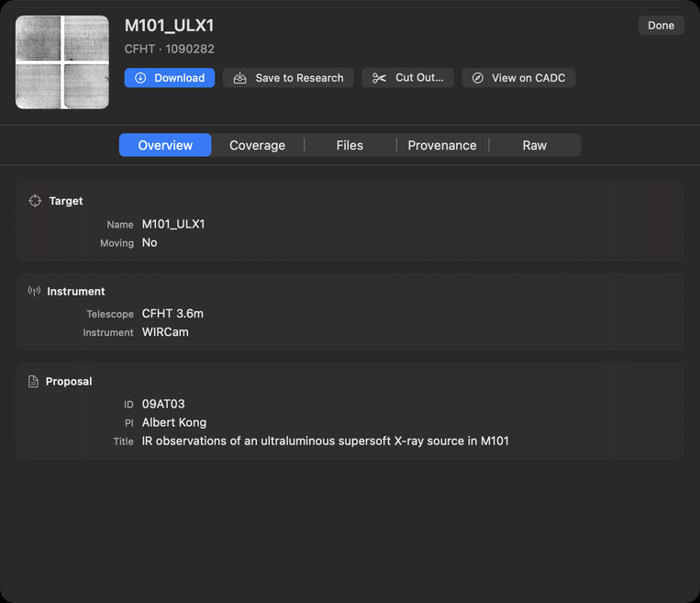700x603 pixels.
Task: Click PI name Albert Kong
Action: pos(174,422)
